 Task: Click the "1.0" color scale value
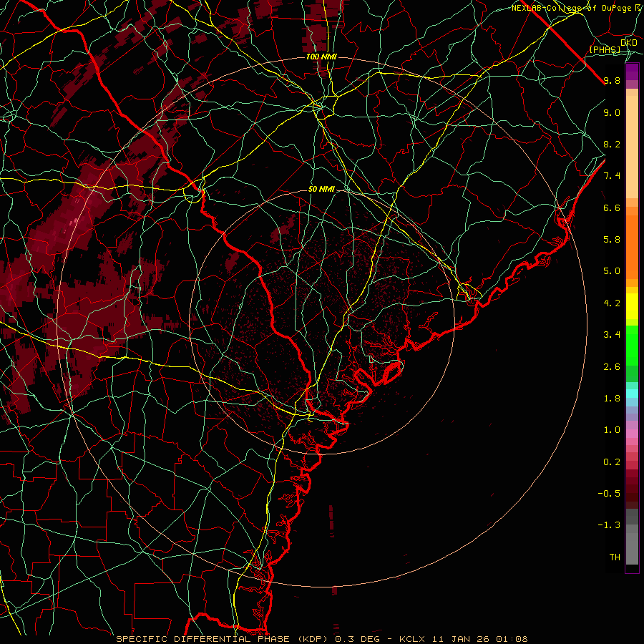[612, 430]
